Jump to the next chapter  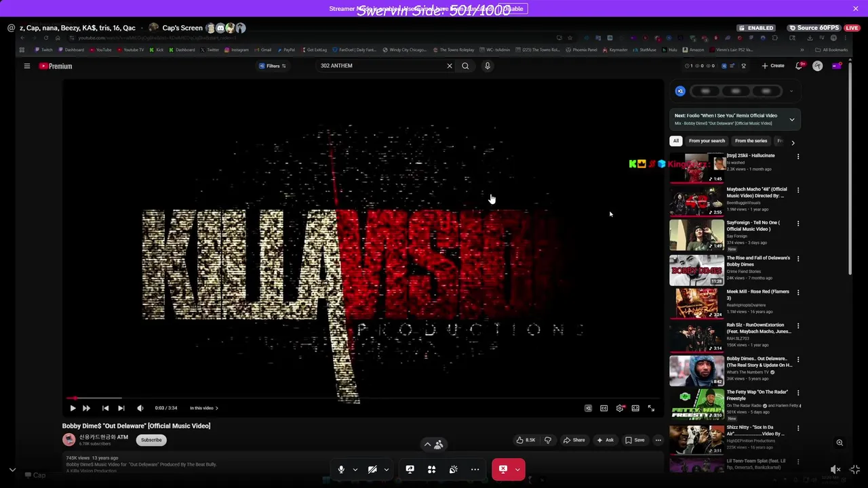(121, 408)
